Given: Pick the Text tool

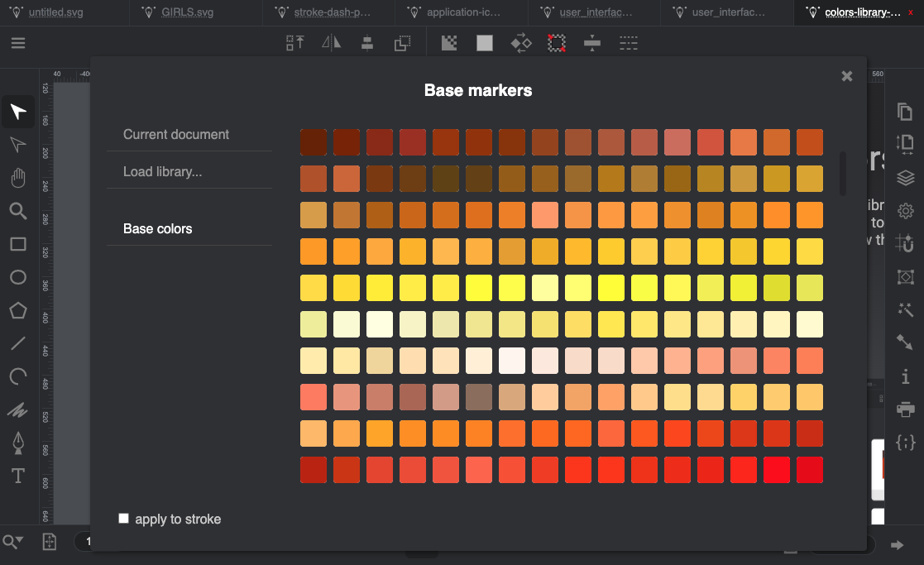Looking at the screenshot, I should [x=18, y=476].
